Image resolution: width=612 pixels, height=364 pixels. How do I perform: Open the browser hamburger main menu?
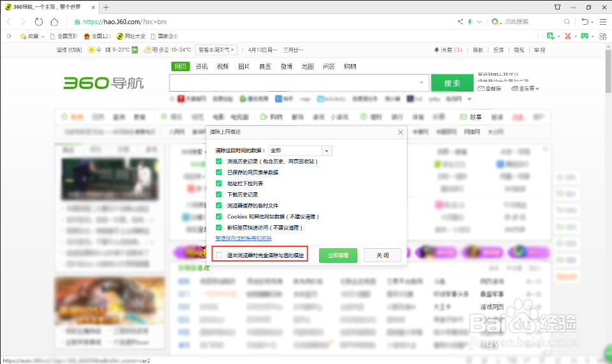click(x=603, y=22)
